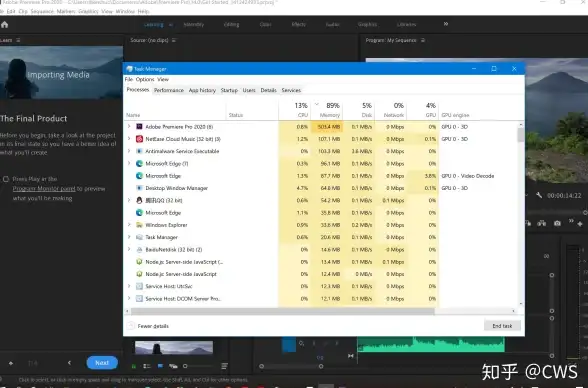The width and height of the screenshot is (588, 388).
Task: Click the Program monitor timecode 00:00:14:22
Action: tap(564, 196)
